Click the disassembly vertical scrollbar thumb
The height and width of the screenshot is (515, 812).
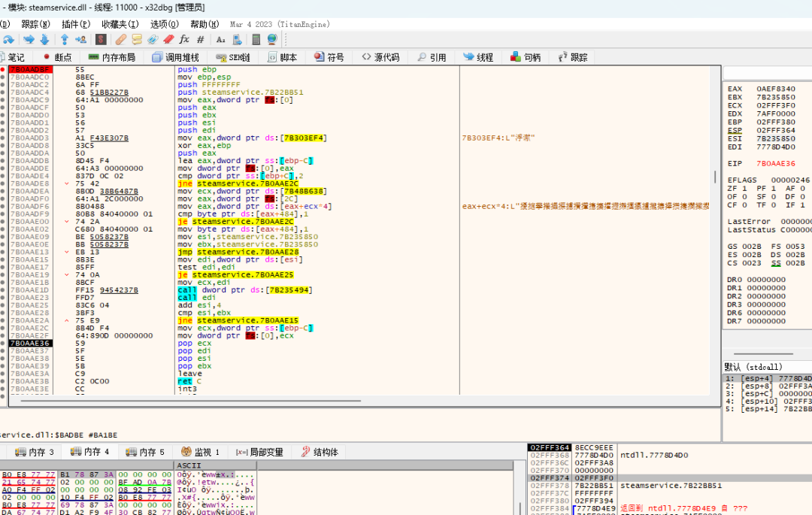click(716, 177)
